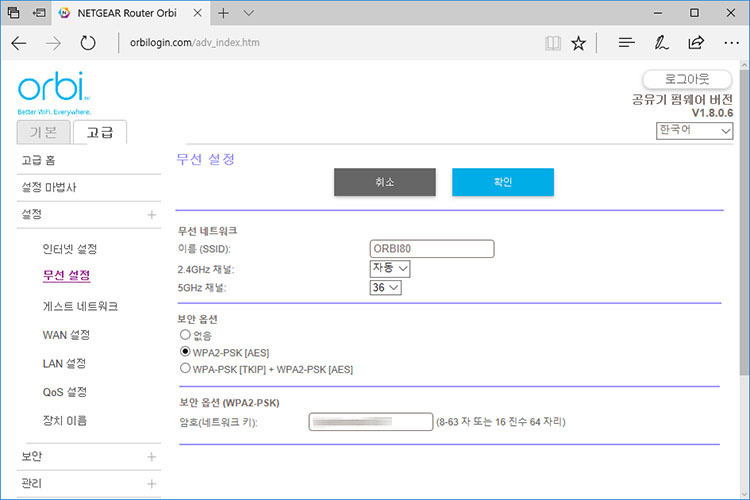Open the Hub menu icon
The width and height of the screenshot is (750, 500).
point(626,43)
